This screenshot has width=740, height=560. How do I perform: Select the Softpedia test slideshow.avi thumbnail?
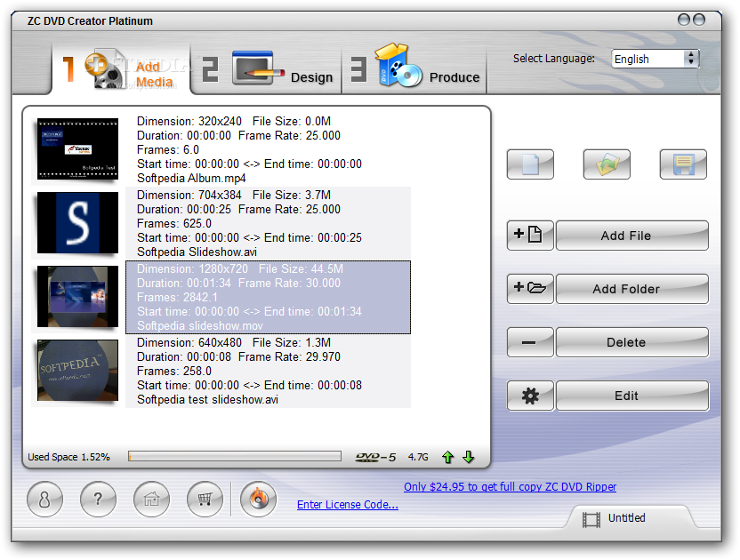78,370
